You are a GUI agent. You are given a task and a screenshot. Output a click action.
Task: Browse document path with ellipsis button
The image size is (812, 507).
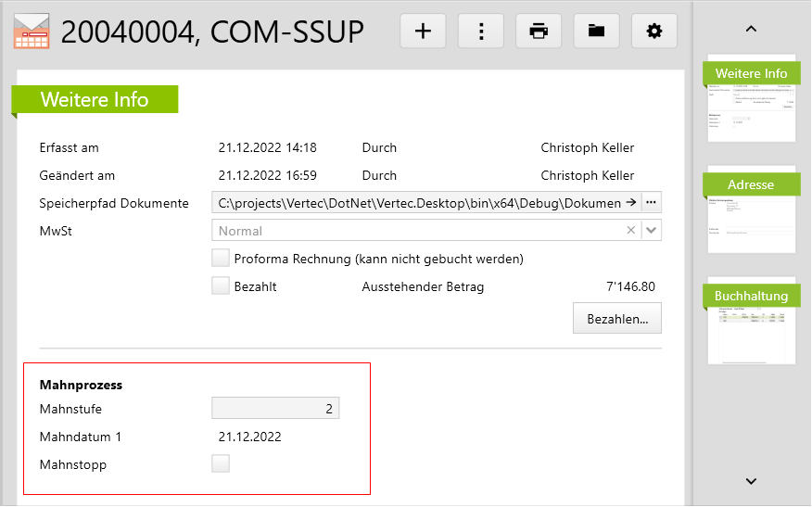tap(651, 203)
